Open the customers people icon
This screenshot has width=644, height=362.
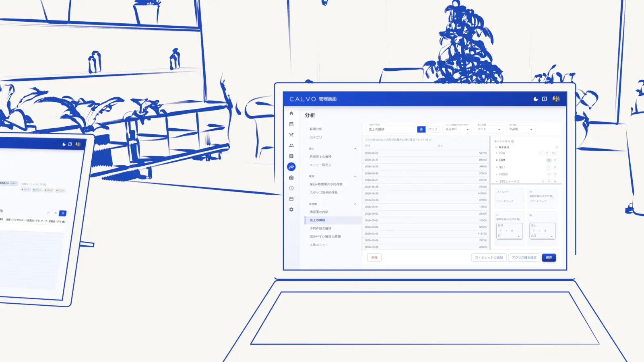tap(291, 145)
